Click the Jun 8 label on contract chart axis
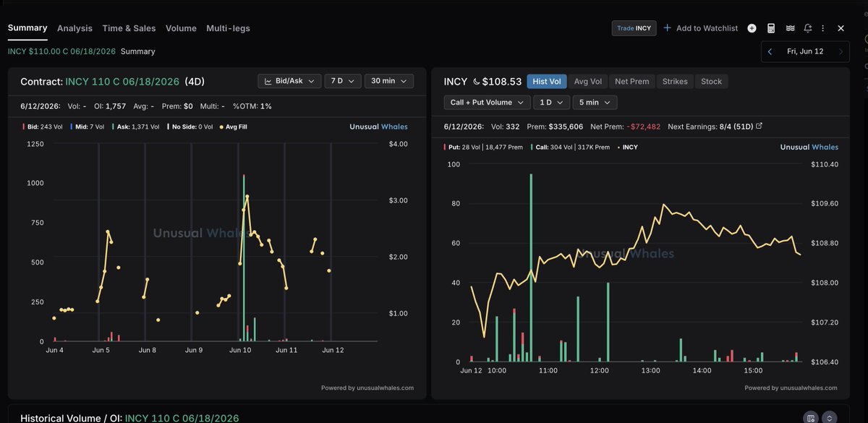 (148, 350)
